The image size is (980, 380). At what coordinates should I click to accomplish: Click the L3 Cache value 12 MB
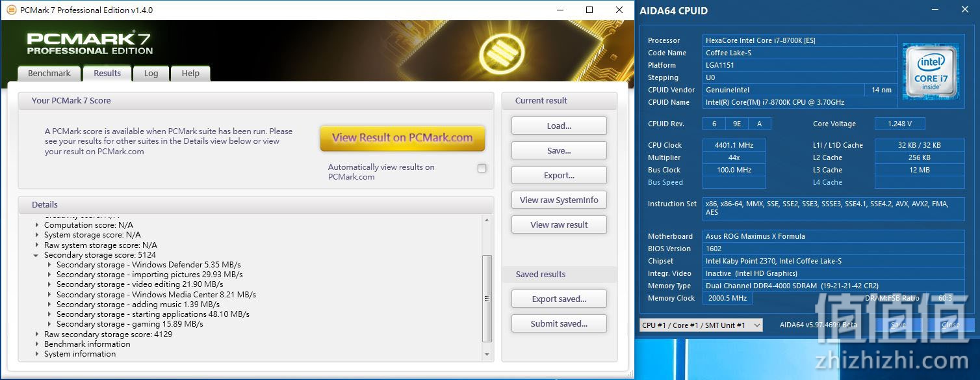coord(919,170)
